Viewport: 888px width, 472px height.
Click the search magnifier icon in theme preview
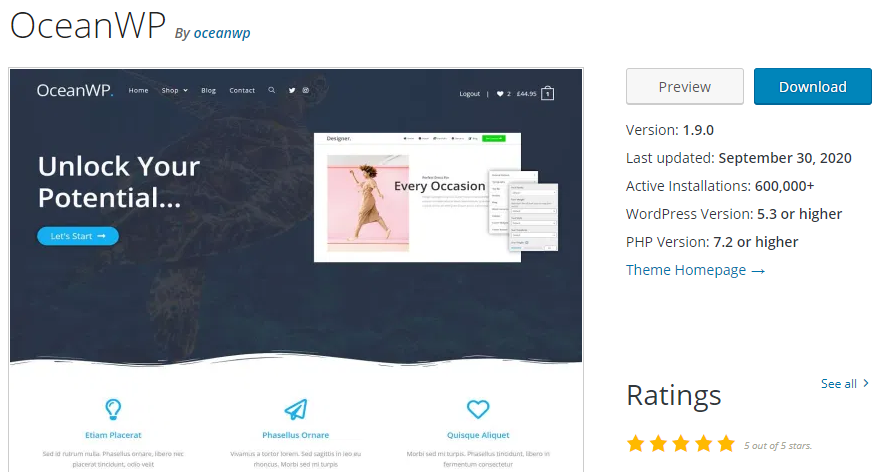click(272, 90)
